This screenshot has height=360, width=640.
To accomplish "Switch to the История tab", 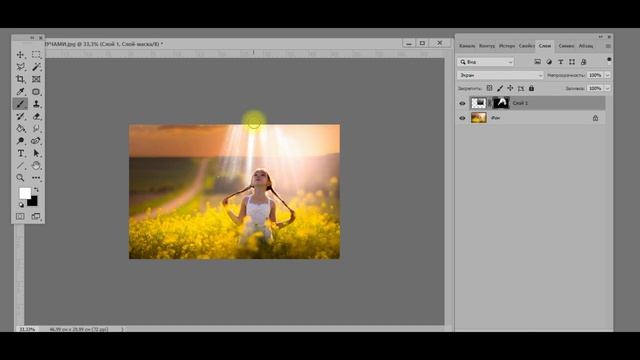I will point(507,46).
